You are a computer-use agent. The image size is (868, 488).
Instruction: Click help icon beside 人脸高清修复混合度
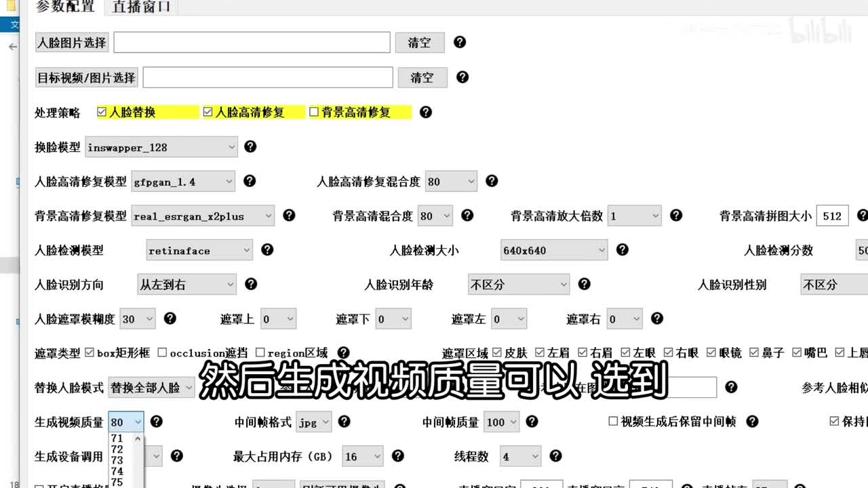[x=492, y=181]
